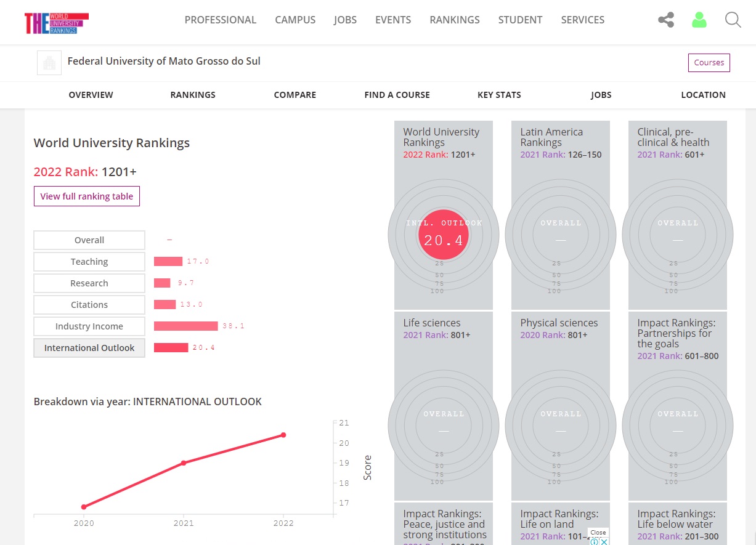Open search with the magnifier icon

tap(733, 20)
